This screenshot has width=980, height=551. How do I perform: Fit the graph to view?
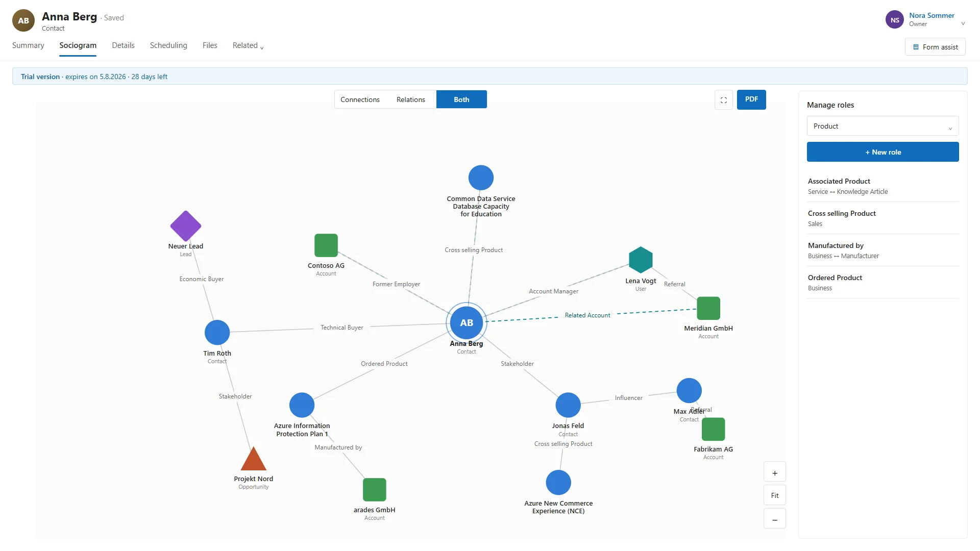tap(774, 495)
